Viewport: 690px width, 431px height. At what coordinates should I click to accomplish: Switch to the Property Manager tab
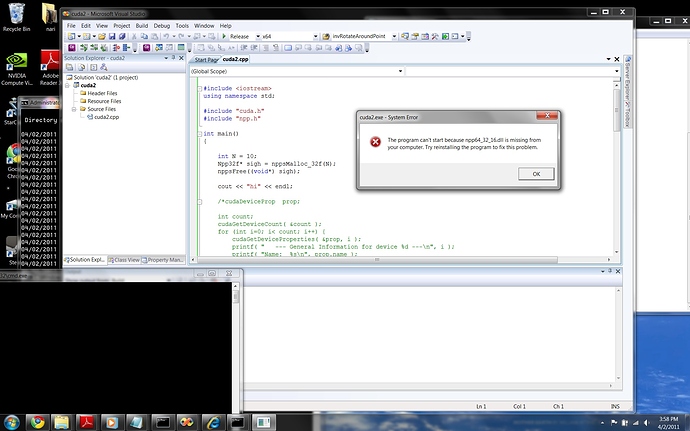[163, 260]
